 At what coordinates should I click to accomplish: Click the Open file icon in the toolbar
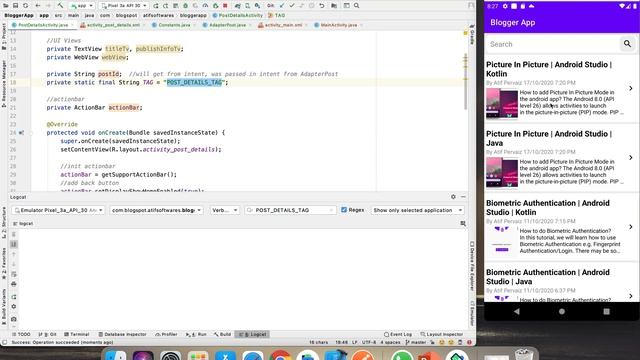6,6
